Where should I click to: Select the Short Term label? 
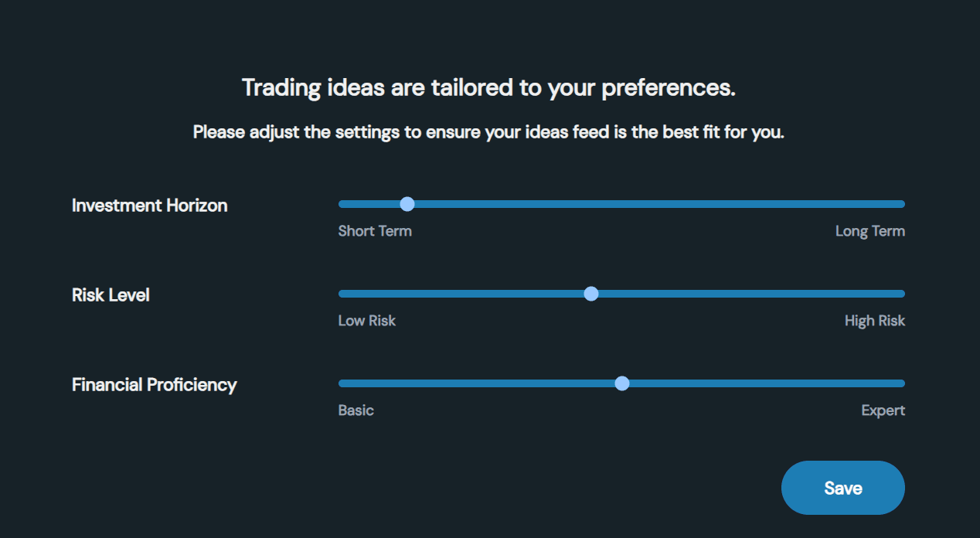click(375, 231)
